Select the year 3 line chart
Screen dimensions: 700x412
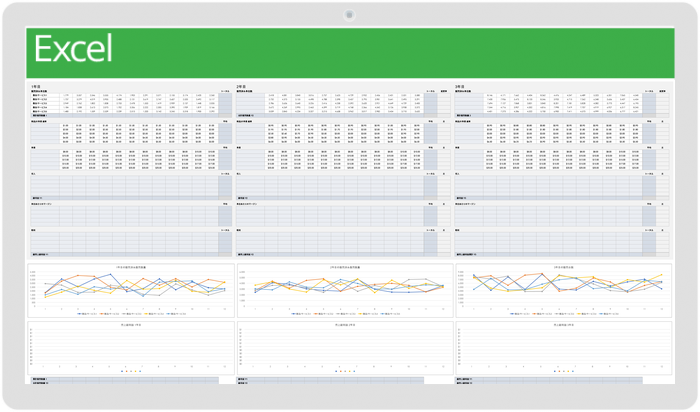[563, 291]
